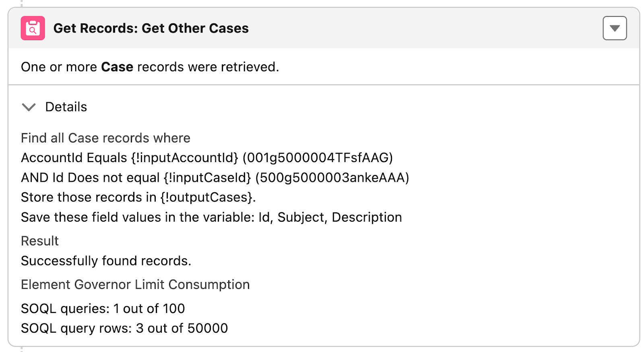Click 'Find all Case records where' line
Screen dimensions: 644x352
tap(105, 138)
